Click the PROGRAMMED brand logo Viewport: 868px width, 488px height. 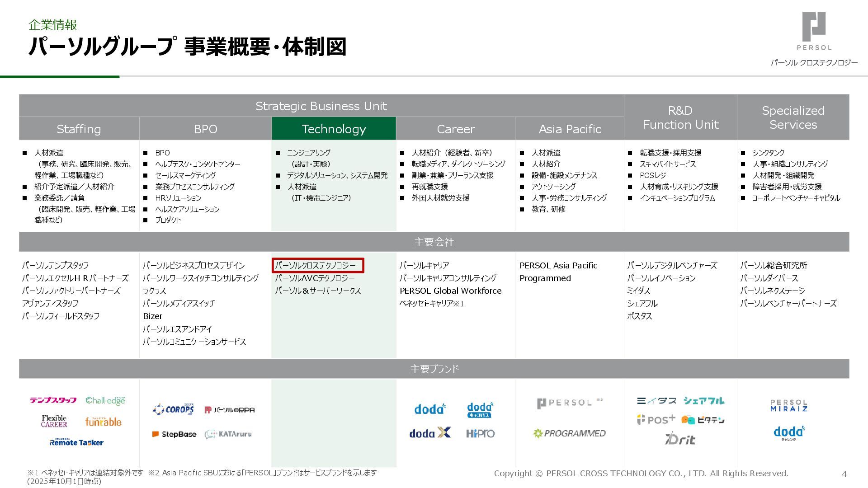pyautogui.click(x=569, y=433)
